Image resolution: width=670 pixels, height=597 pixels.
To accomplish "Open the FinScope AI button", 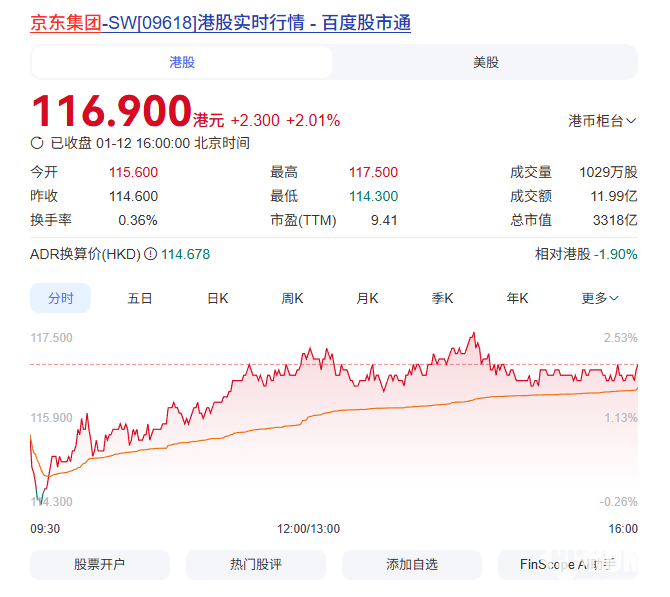I will 567,564.
